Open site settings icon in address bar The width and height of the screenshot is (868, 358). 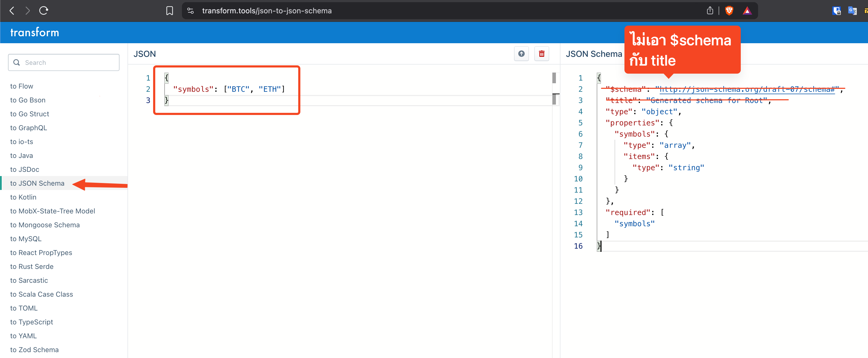(x=190, y=11)
